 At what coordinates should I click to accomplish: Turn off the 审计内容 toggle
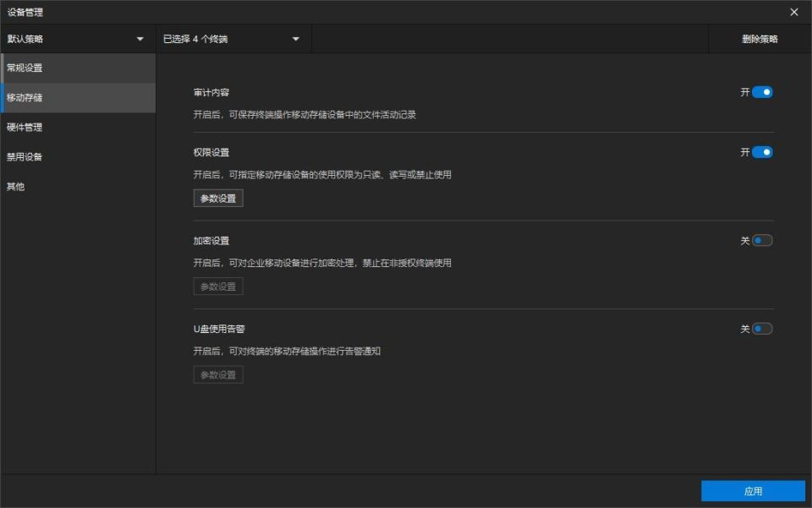coord(762,92)
